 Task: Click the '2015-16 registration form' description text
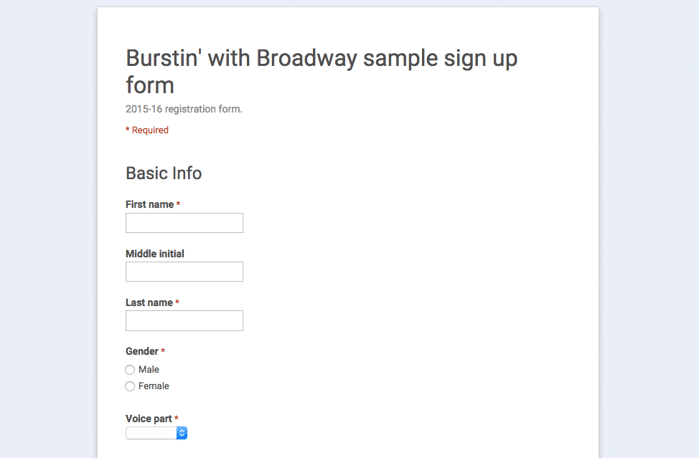184,109
